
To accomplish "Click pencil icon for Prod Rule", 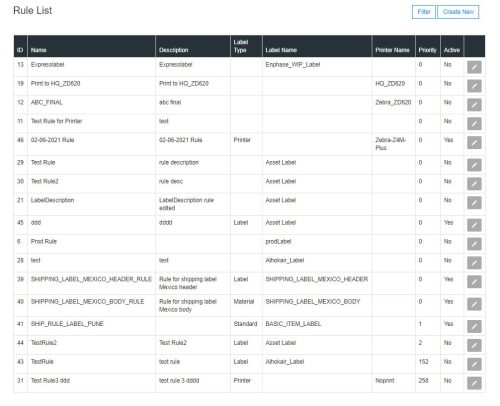I will point(474,244).
